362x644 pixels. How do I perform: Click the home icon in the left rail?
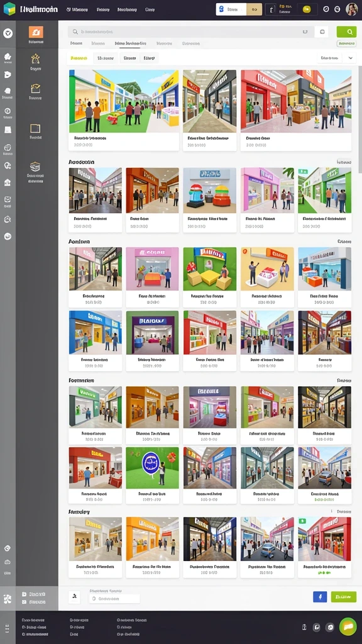click(8, 182)
